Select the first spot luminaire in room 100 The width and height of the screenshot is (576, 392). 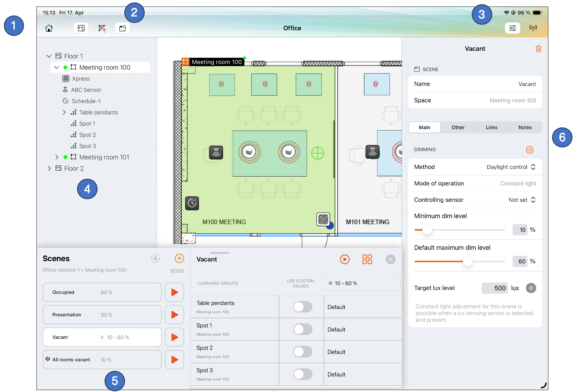[x=222, y=84]
